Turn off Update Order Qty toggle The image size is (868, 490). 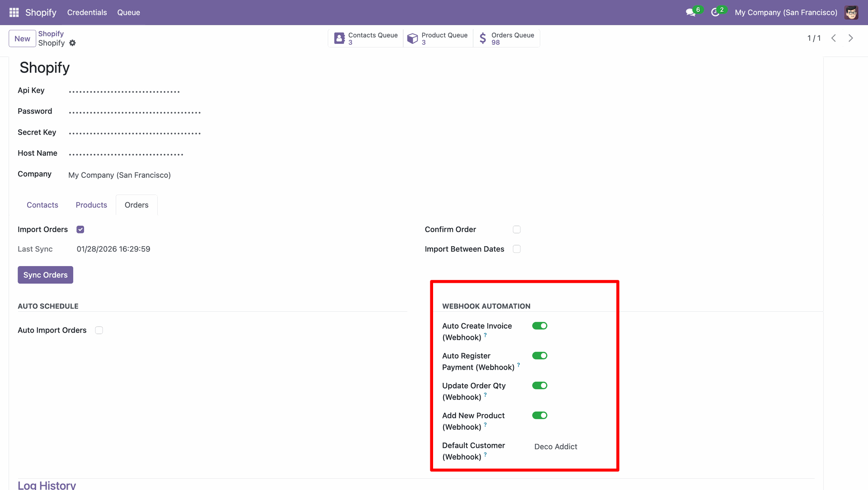(x=539, y=385)
